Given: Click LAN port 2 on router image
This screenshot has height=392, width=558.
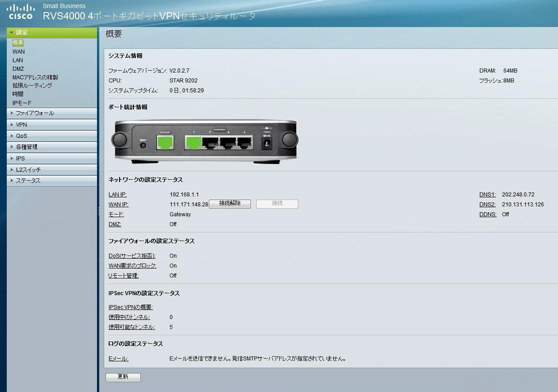Looking at the screenshot, I should pos(210,143).
